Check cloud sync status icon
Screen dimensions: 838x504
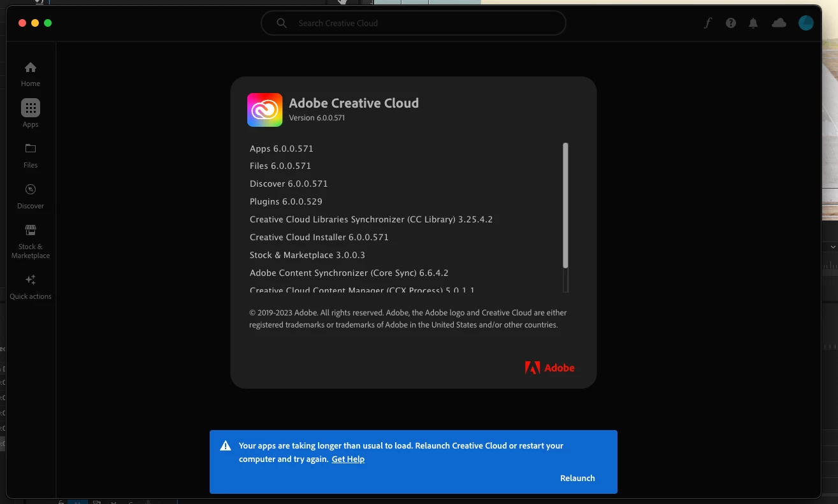click(779, 23)
